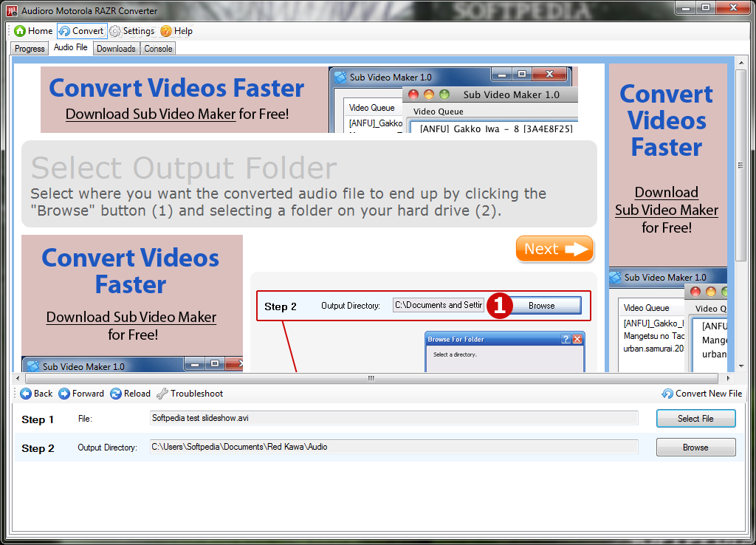The image size is (756, 545).
Task: Open the Home page
Action: click(33, 31)
